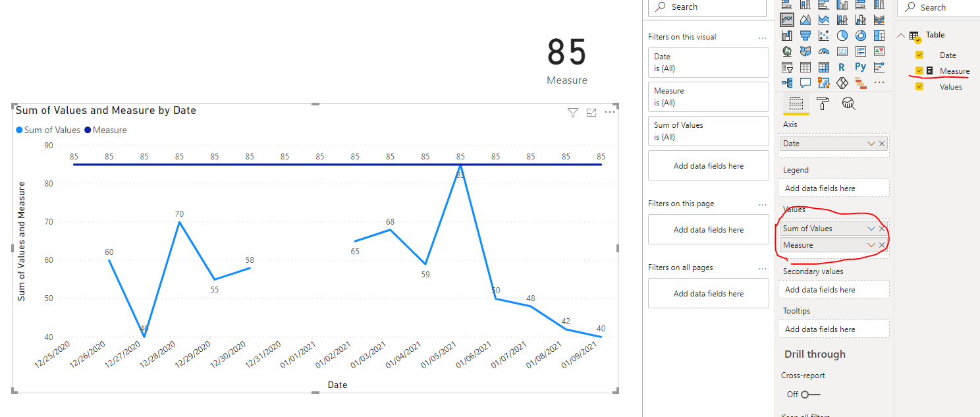Select the Area chart visualization

pos(805,20)
